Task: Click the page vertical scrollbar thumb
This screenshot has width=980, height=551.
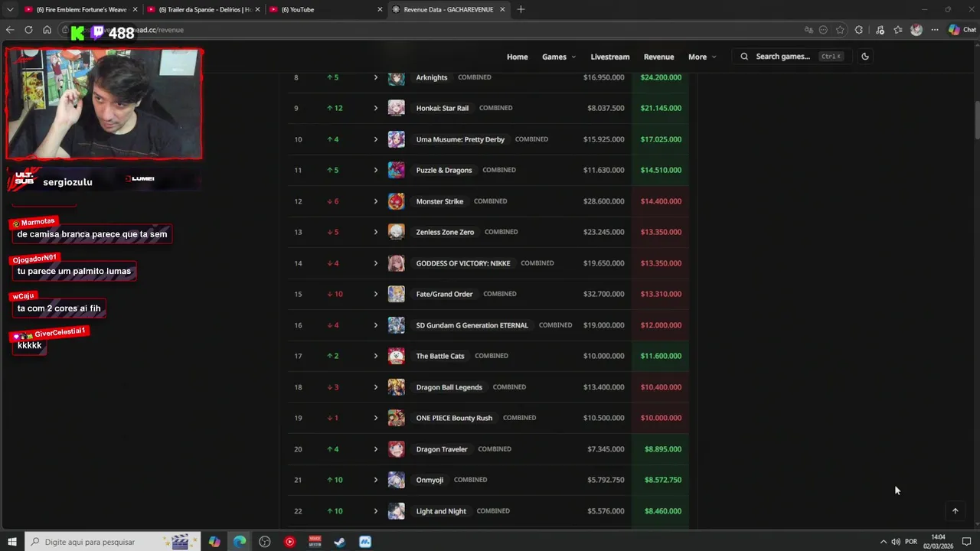Action: (976, 119)
